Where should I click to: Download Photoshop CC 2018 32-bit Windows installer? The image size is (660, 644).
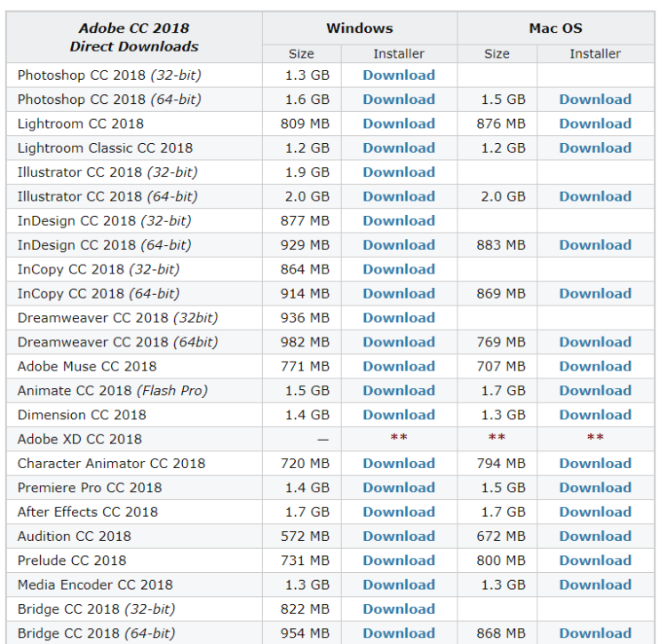[x=399, y=75]
